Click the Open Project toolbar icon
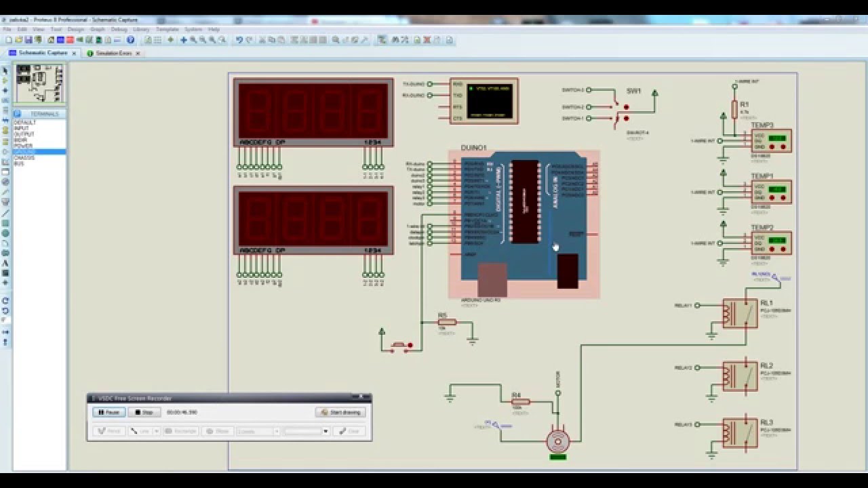This screenshot has height=488, width=868. tap(19, 40)
